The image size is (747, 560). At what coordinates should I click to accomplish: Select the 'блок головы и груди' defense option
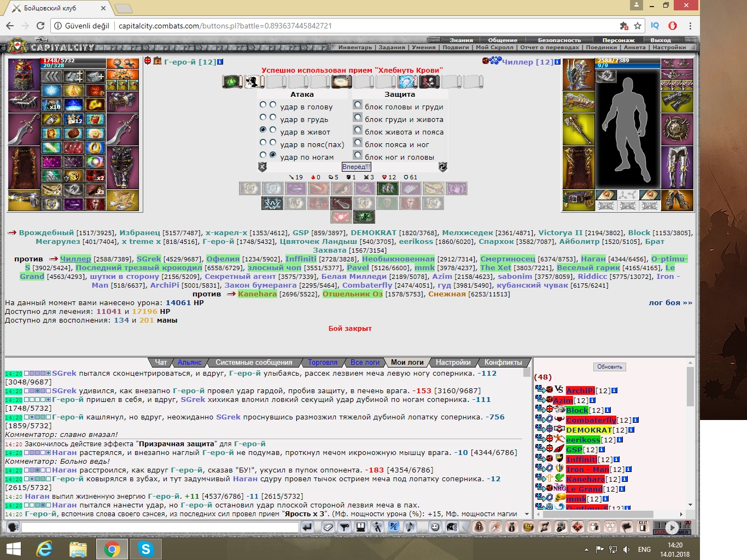pyautogui.click(x=358, y=105)
